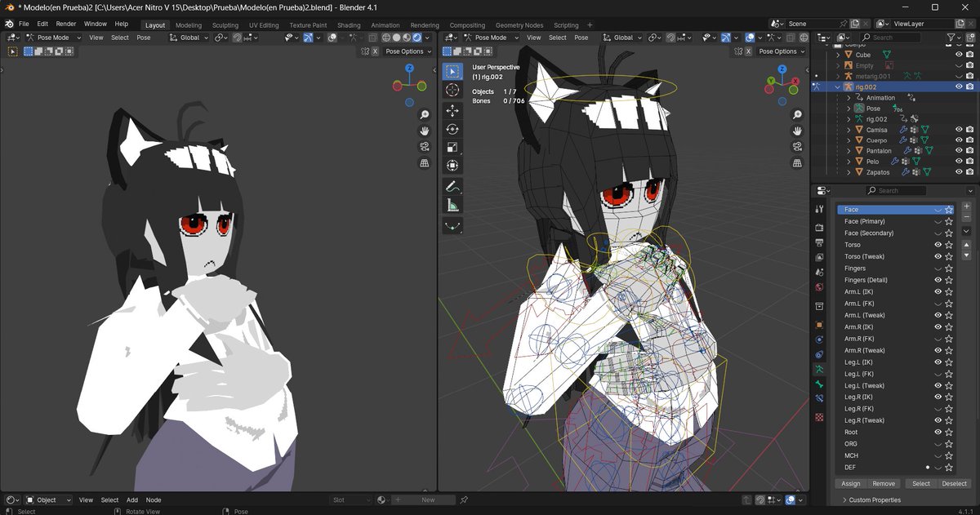Image resolution: width=980 pixels, height=515 pixels.
Task: Click the Deselect button
Action: click(x=954, y=483)
